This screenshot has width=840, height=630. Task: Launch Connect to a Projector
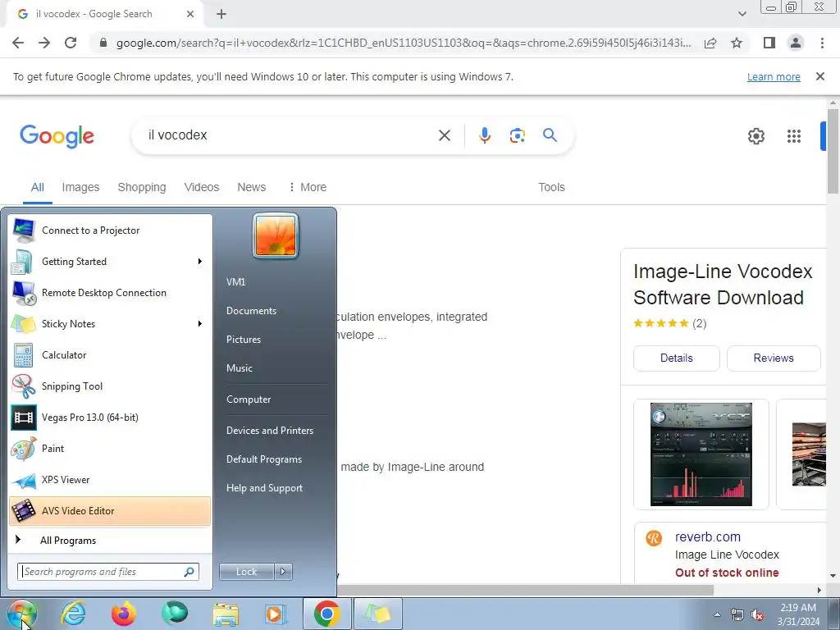point(110,231)
